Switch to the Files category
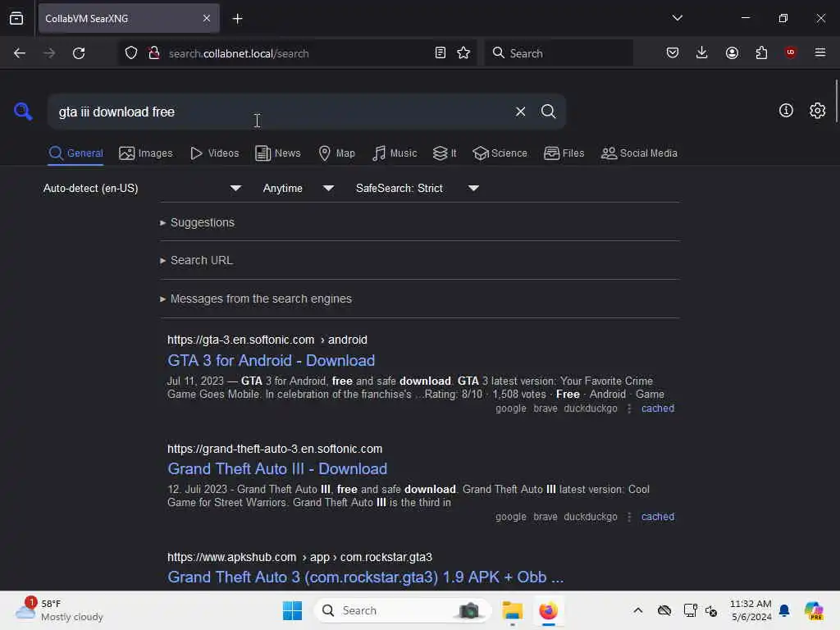The image size is (840, 630). (x=564, y=153)
